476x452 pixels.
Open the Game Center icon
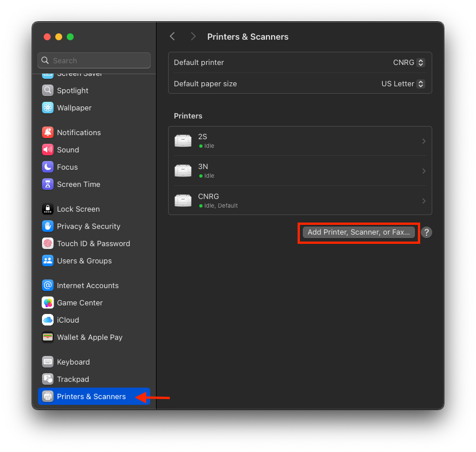[x=48, y=302]
